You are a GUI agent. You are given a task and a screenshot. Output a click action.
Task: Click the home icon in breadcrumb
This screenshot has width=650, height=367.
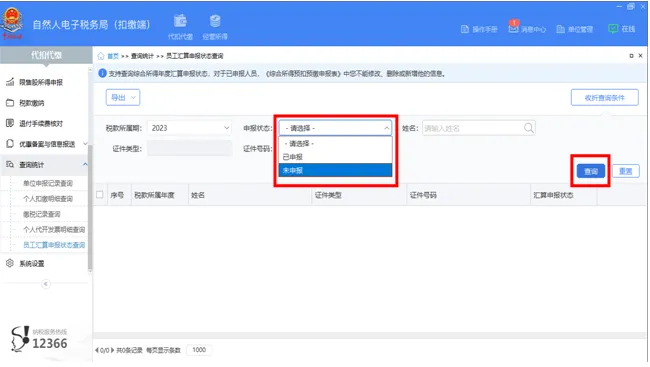tap(101, 56)
